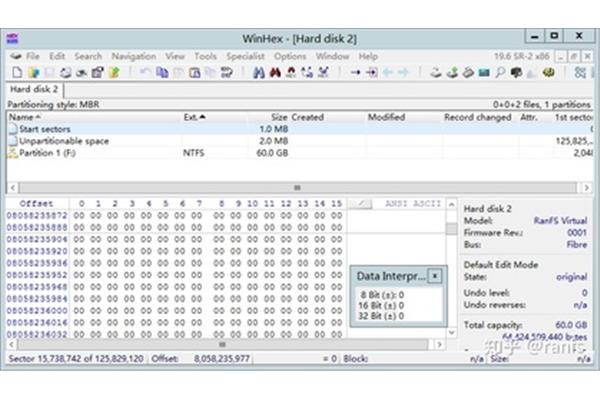600x400 pixels.
Task: Click the Partition 1 (F:) row icon
Action: tap(13, 153)
